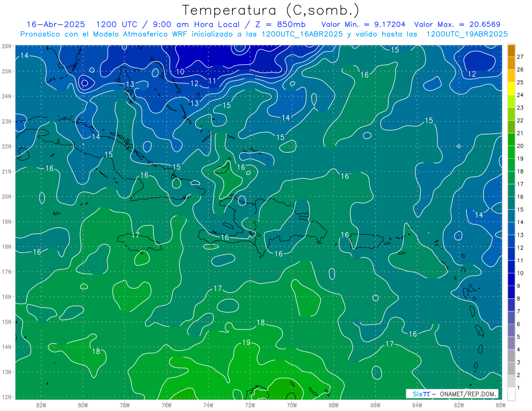Click the "78W" longitude axis label

click(125, 404)
